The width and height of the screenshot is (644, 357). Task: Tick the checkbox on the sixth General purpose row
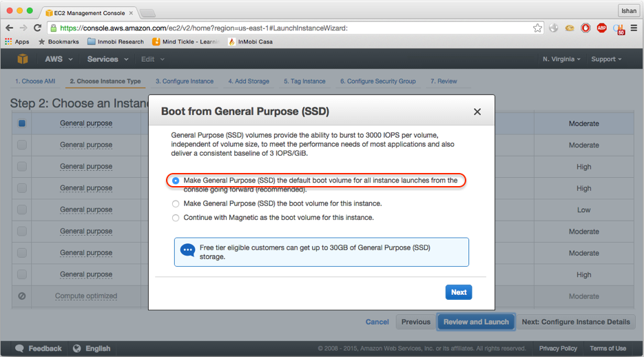point(22,231)
